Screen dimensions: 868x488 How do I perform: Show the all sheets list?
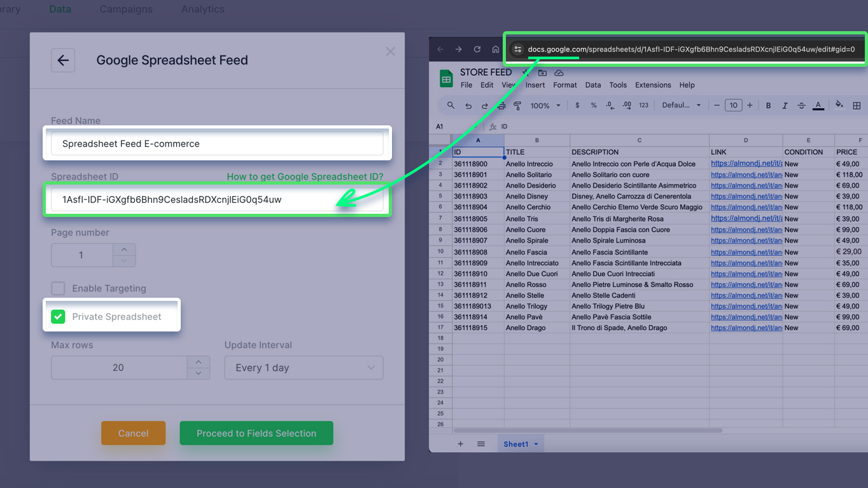pos(481,444)
